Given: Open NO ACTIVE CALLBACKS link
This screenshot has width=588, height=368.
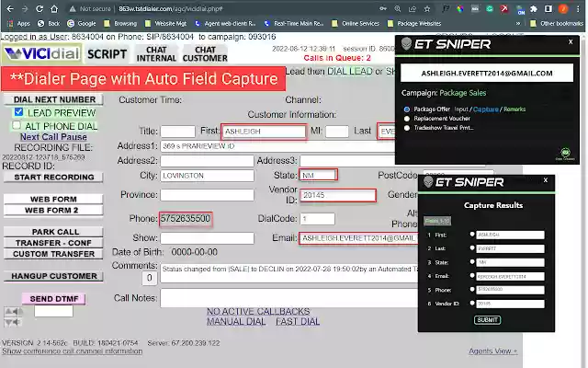Looking at the screenshot, I should (x=258, y=311).
